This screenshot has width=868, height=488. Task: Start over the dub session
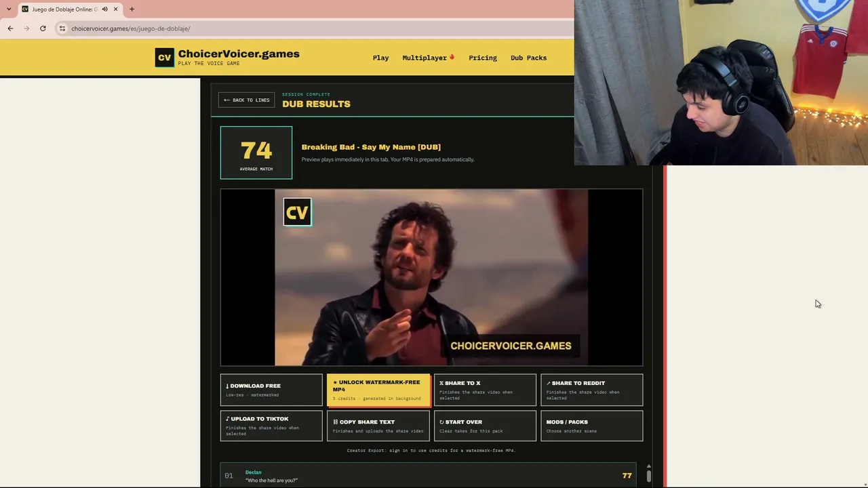tap(485, 426)
